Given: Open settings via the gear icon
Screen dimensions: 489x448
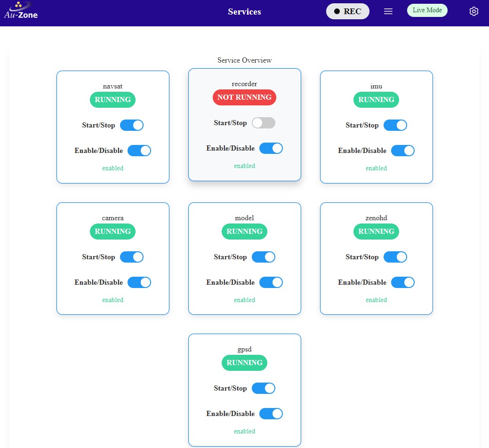Looking at the screenshot, I should click(474, 12).
